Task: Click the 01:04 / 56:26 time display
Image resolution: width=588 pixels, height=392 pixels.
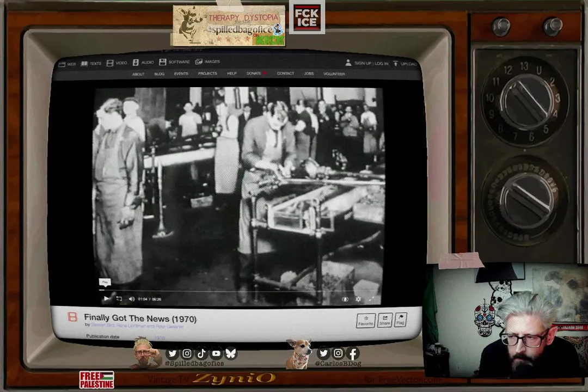Action: [x=149, y=299]
